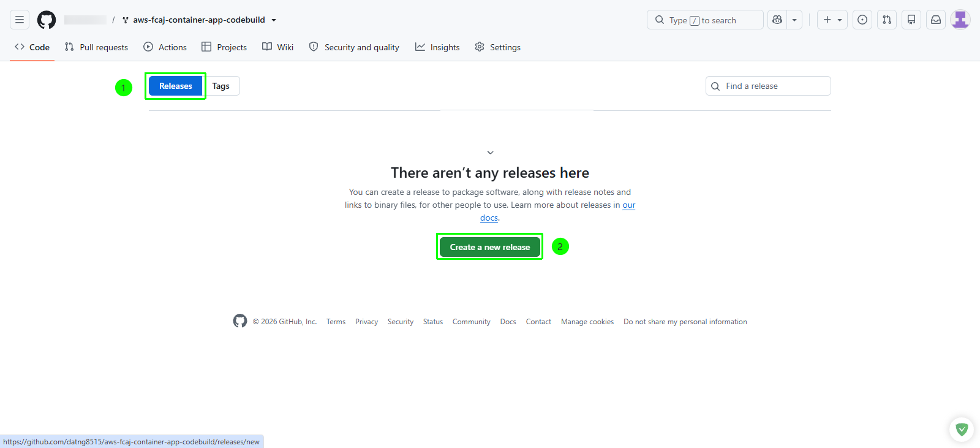This screenshot has width=980, height=448.
Task: Open the Status footer link
Action: tap(433, 322)
